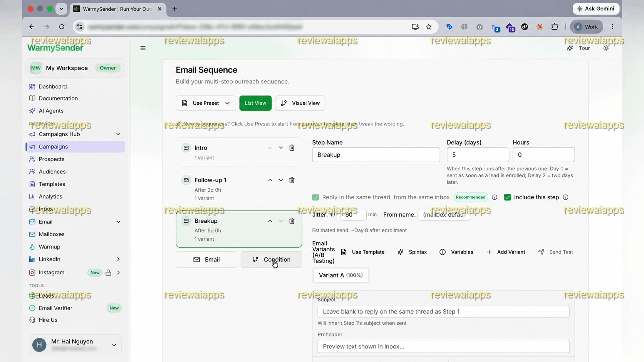Delete the Intro step with trash icon
The width and height of the screenshot is (644, 362).
(292, 148)
